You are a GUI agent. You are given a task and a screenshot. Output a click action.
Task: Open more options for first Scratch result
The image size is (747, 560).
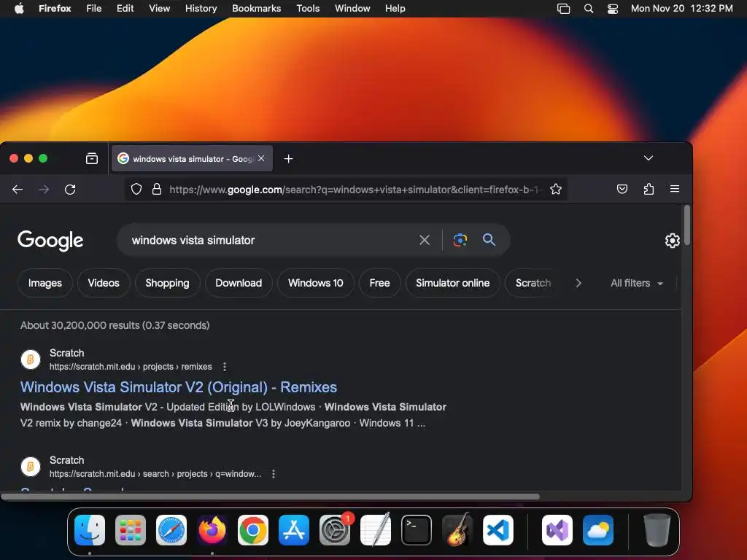tap(225, 367)
